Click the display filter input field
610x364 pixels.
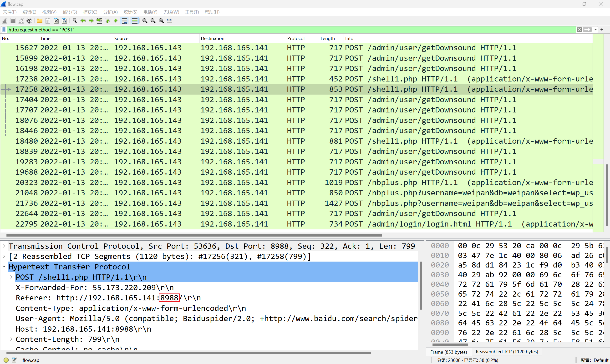291,30
